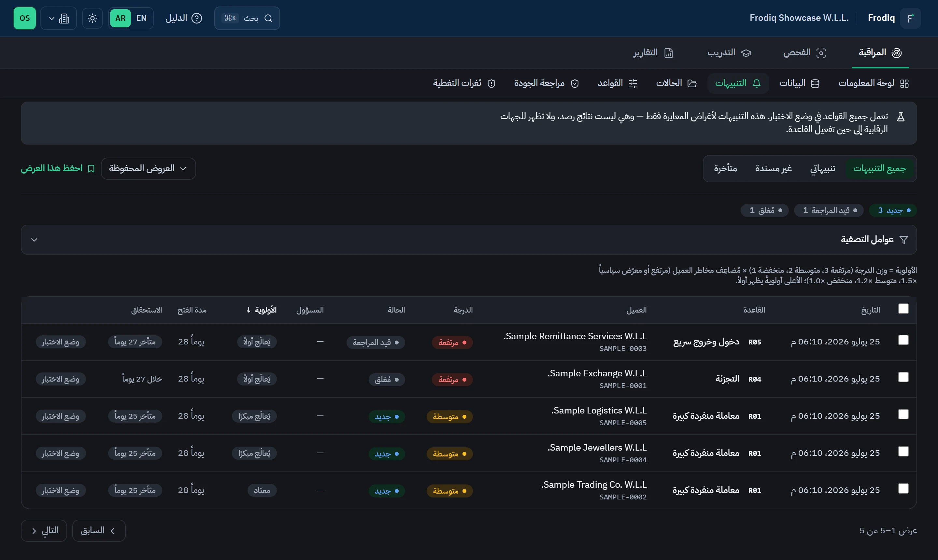
Task: Open the التقارير main tab
Action: click(653, 53)
